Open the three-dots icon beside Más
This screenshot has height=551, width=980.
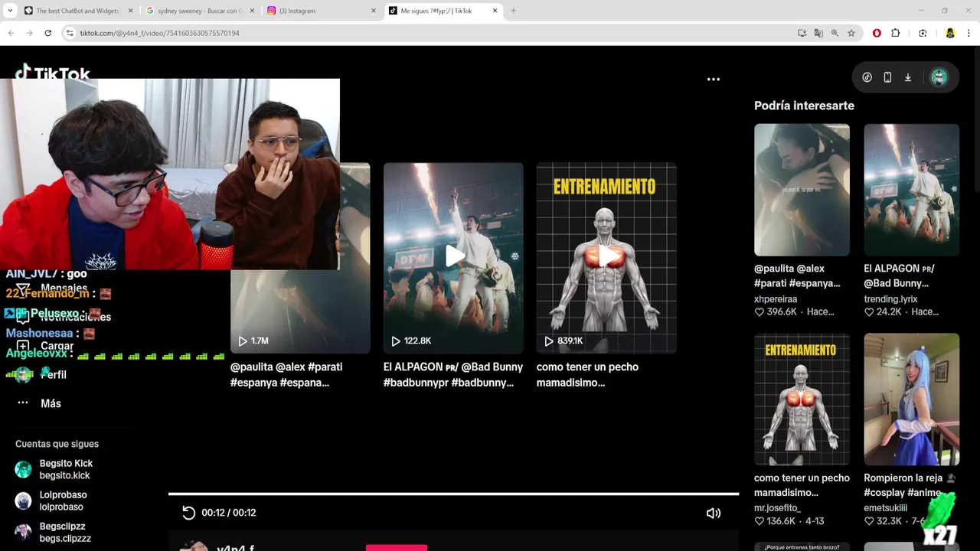23,403
